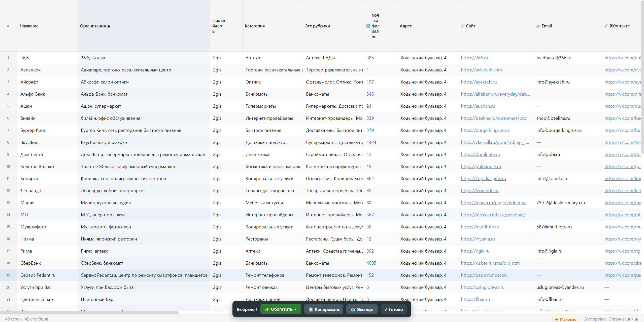Visit the https://kopirka-gifts.ru link
Viewport: 644px width, 322px height.
point(483,179)
